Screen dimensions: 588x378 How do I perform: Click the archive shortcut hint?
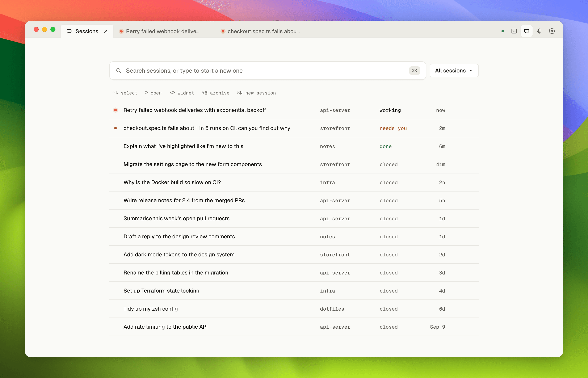coord(215,93)
